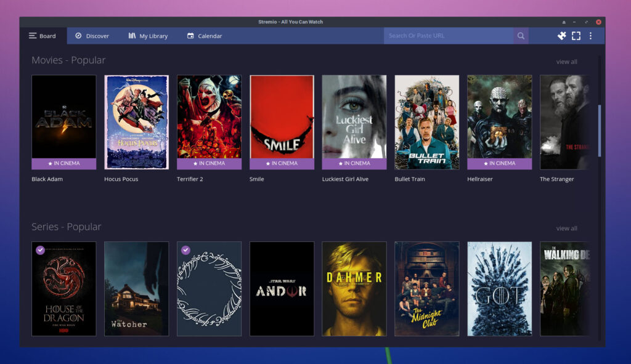Open The Walking Dead poster
Image resolution: width=631 pixels, height=364 pixels.
click(564, 289)
